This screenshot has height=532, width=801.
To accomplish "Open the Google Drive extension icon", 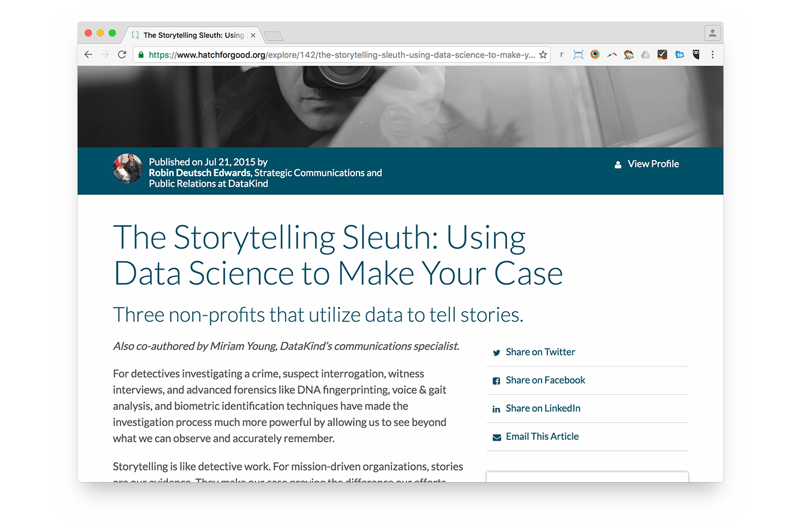I will point(645,55).
